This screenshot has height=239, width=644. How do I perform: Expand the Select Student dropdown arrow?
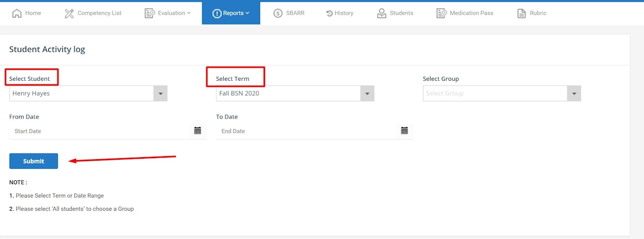160,93
